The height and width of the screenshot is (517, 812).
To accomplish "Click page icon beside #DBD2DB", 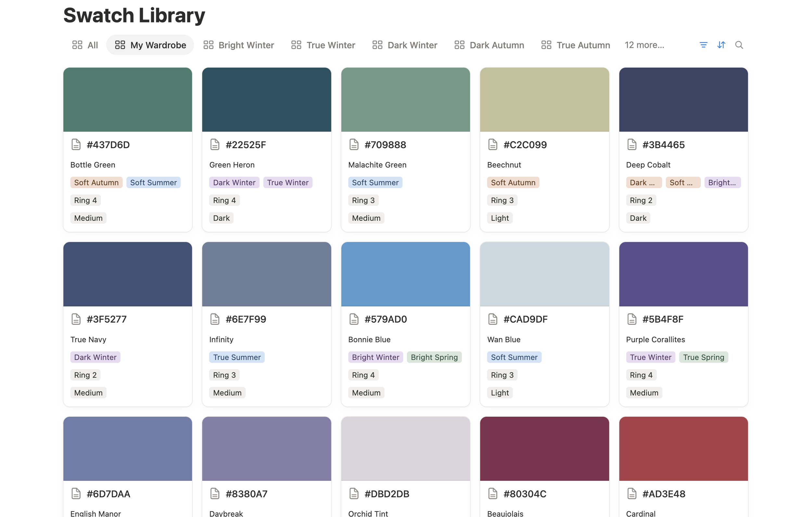I will pyautogui.click(x=354, y=493).
